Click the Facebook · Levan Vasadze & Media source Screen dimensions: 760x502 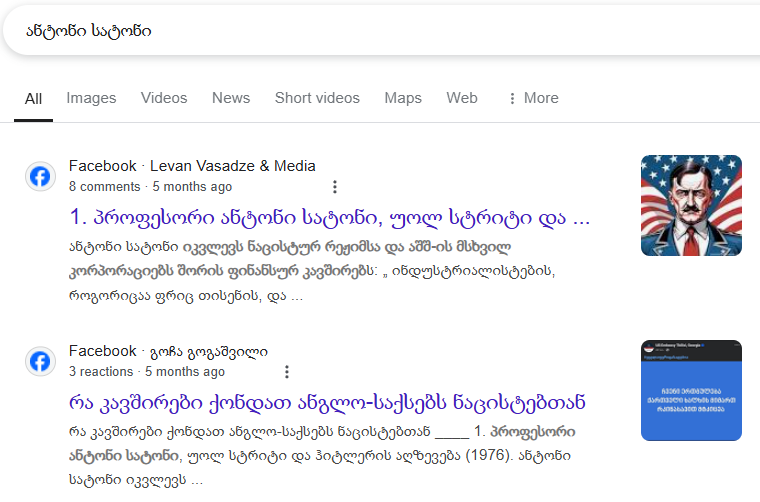192,166
